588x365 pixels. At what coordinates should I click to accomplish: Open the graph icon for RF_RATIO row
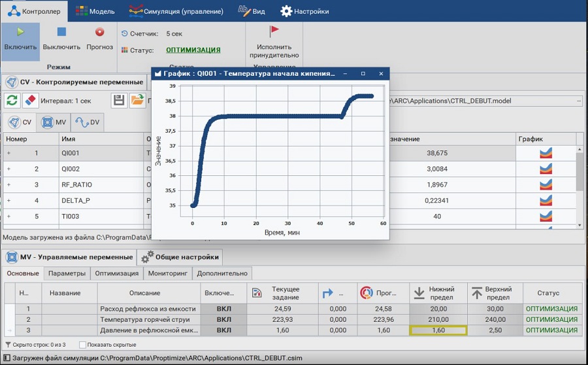click(x=546, y=185)
